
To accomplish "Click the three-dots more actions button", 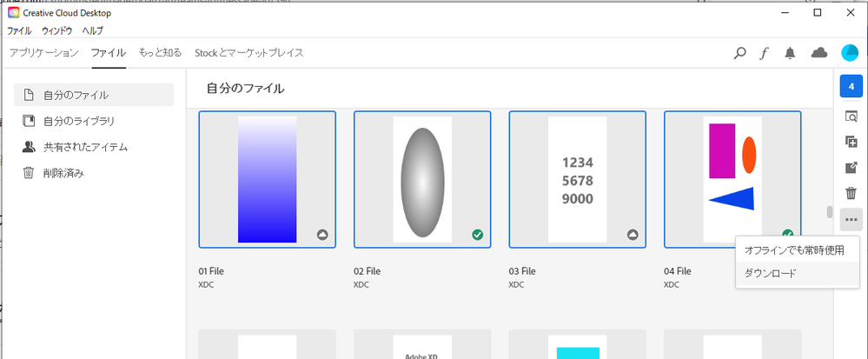I will tap(851, 219).
